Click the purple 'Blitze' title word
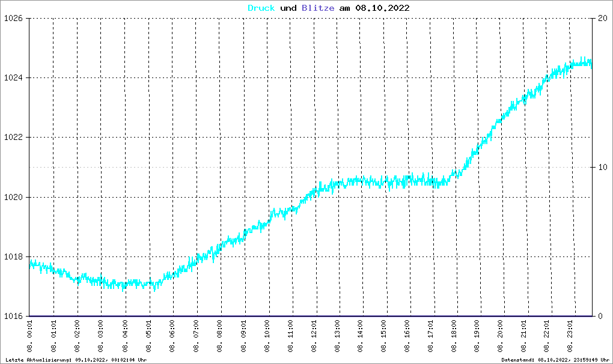 (x=318, y=8)
